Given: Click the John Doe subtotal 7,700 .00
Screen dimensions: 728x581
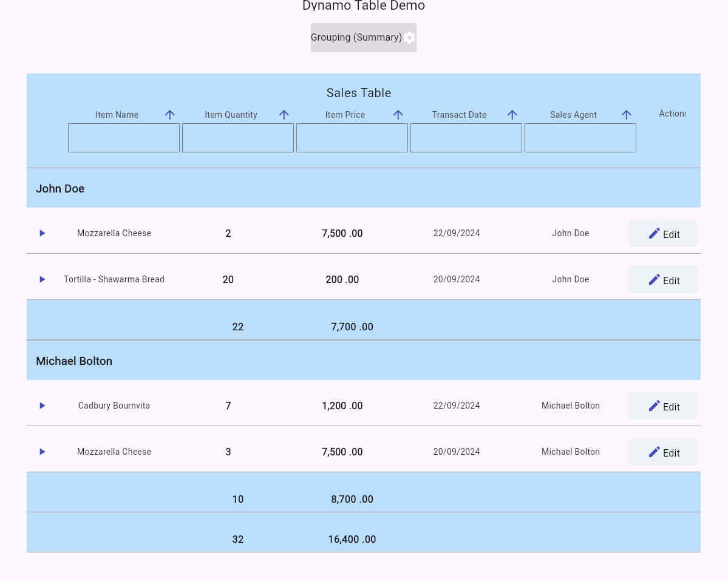Looking at the screenshot, I should 352,327.
